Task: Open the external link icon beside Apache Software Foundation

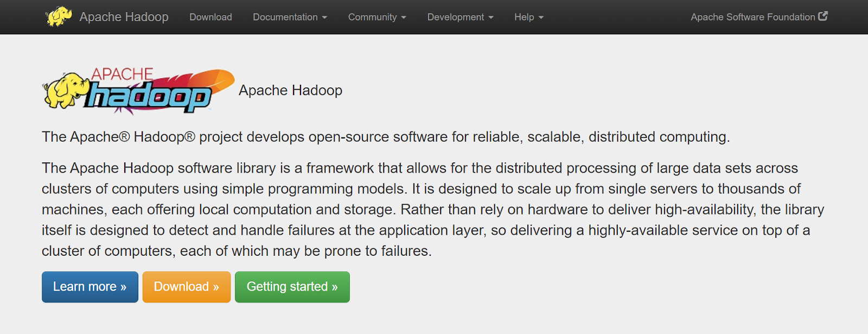Action: click(823, 16)
